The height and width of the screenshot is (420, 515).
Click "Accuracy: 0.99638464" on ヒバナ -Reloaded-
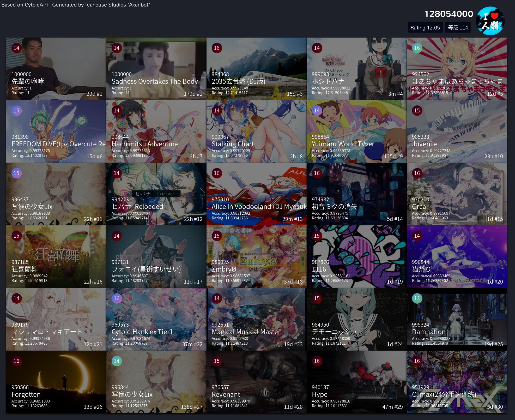131,213
